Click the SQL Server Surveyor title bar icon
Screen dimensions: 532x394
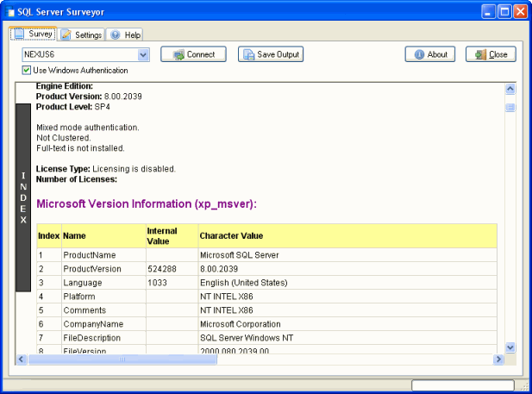10,11
